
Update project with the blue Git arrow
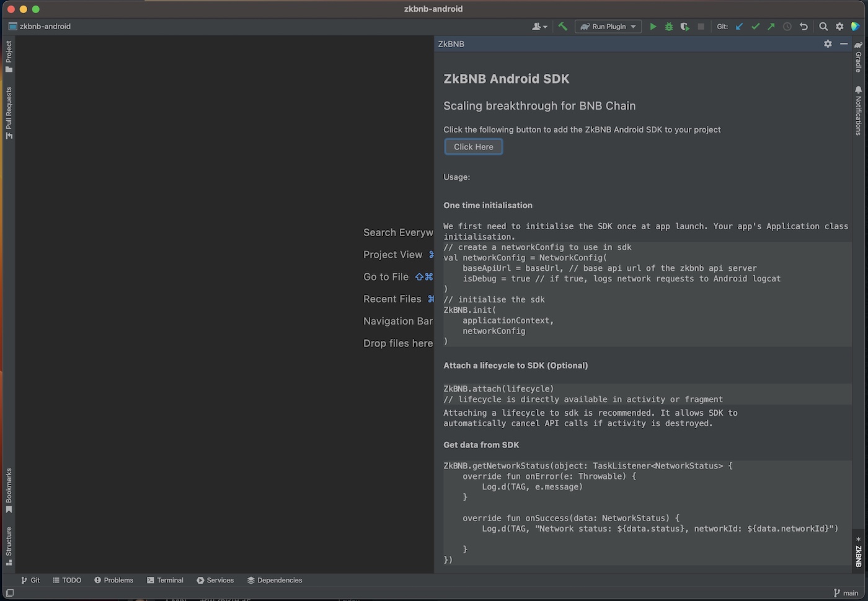coord(739,26)
